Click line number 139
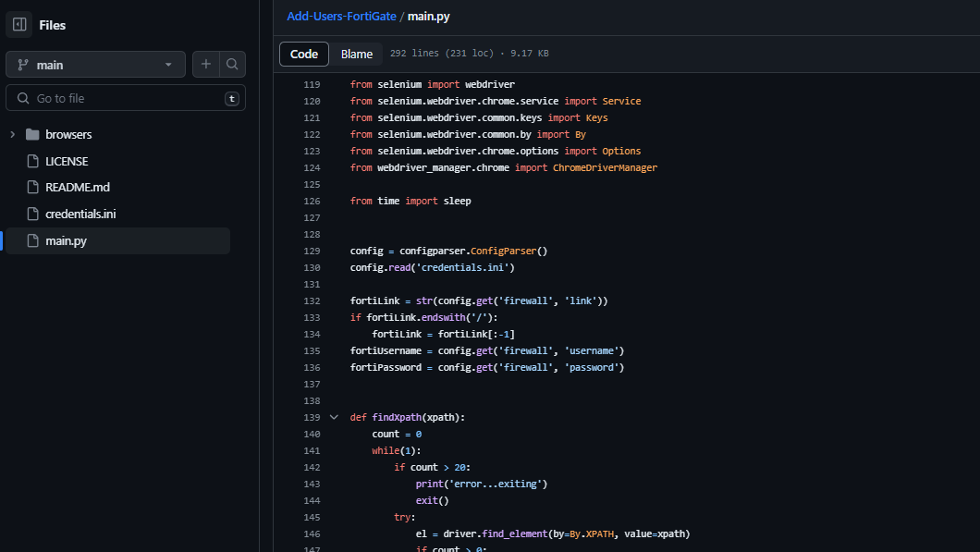Screen dimensions: 980x552 point(312,417)
